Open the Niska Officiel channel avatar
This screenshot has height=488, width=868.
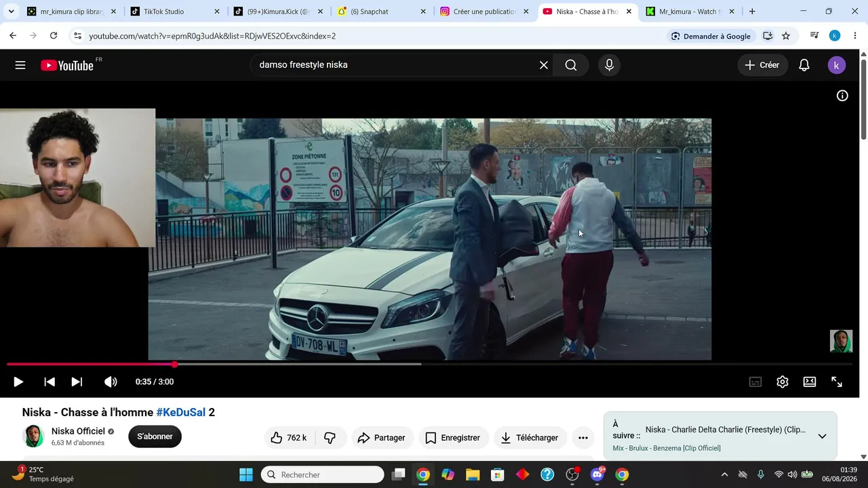pyautogui.click(x=34, y=436)
